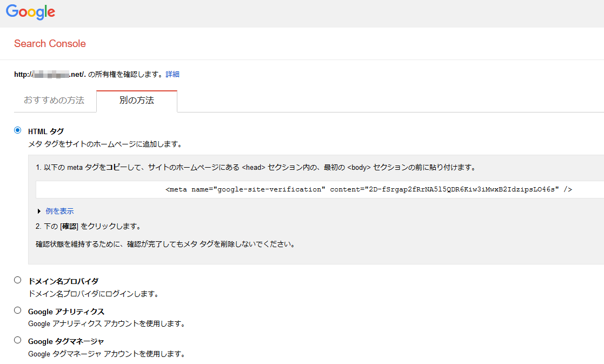The width and height of the screenshot is (604, 364).
Task: Click the ドメイン名プロバイダ option label
Action: pyautogui.click(x=63, y=281)
